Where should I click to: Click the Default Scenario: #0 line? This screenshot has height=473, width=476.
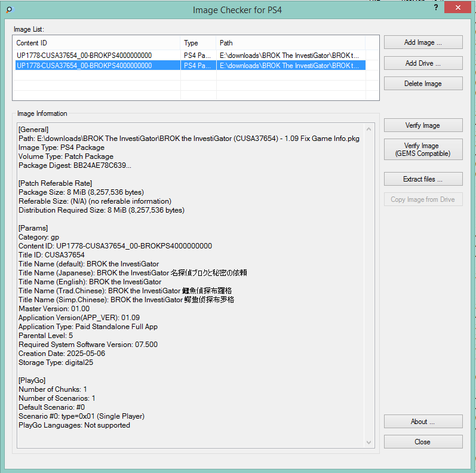click(51, 407)
